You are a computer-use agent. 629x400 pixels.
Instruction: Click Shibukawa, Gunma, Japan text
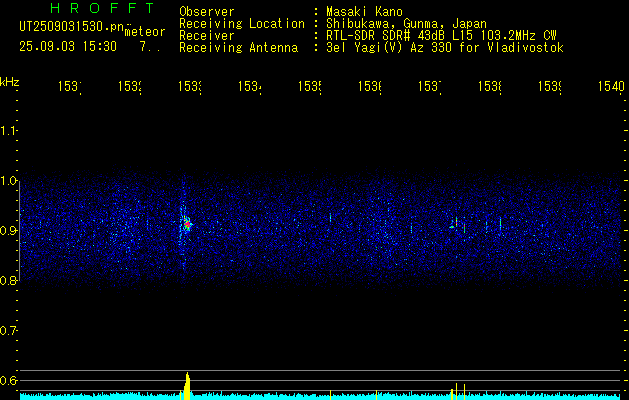coord(406,24)
